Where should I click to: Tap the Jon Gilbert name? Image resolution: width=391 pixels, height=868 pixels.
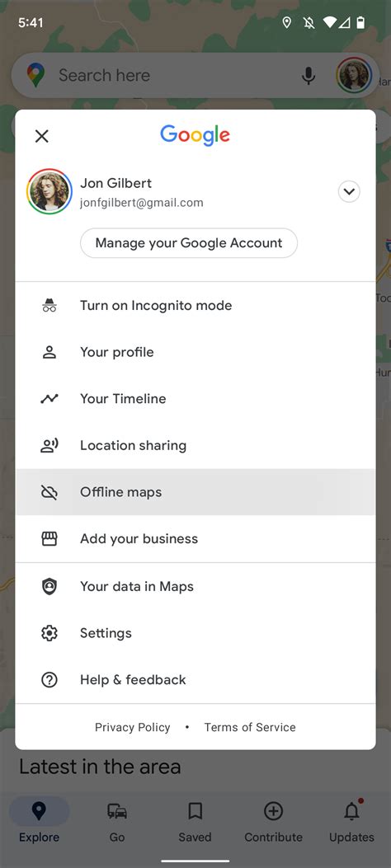(x=115, y=183)
